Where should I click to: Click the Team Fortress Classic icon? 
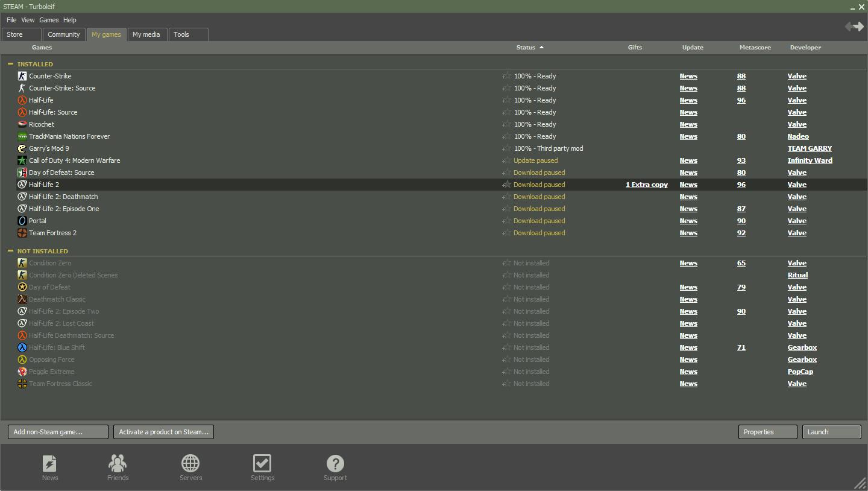pos(22,384)
